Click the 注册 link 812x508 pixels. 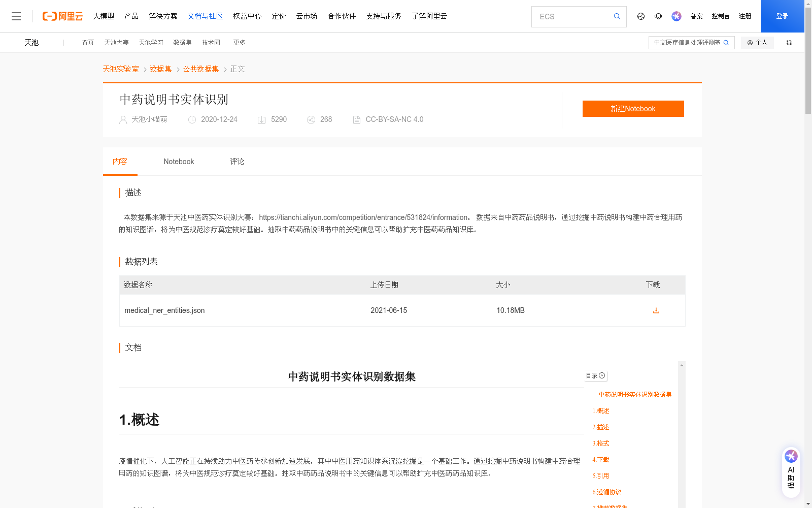tap(745, 16)
